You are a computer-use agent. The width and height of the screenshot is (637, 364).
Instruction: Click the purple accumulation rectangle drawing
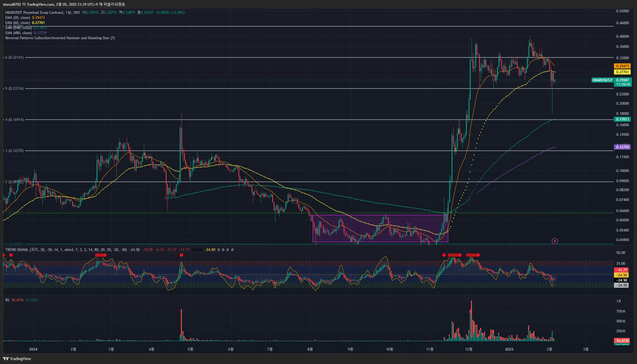380,228
